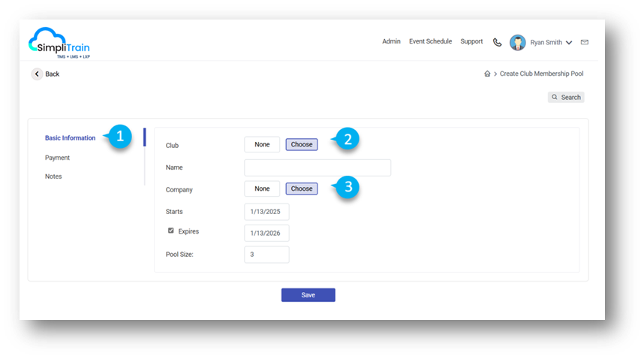Screen dimensions: 644x359
Task: Open the mail envelope icon
Action: [585, 42]
